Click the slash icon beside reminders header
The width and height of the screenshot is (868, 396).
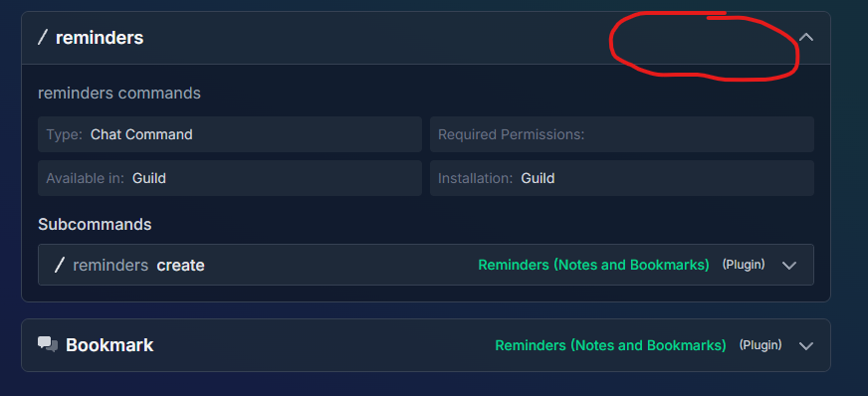[42, 38]
